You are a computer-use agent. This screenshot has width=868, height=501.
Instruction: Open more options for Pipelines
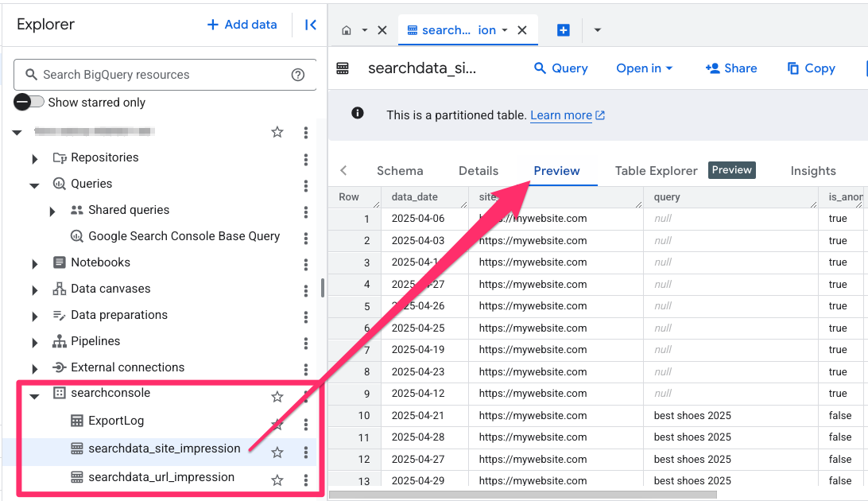[x=306, y=342]
